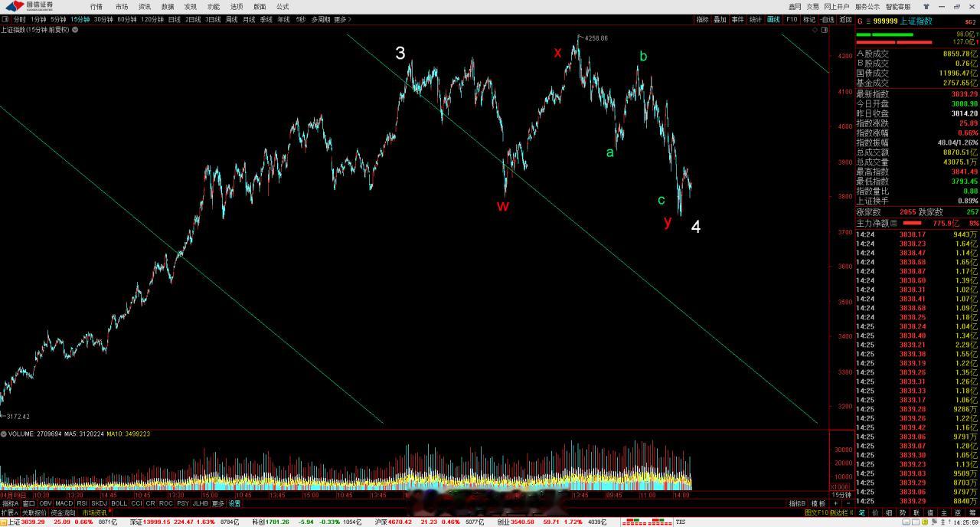Click the VOLUME: 2709694 indicator label

point(36,434)
